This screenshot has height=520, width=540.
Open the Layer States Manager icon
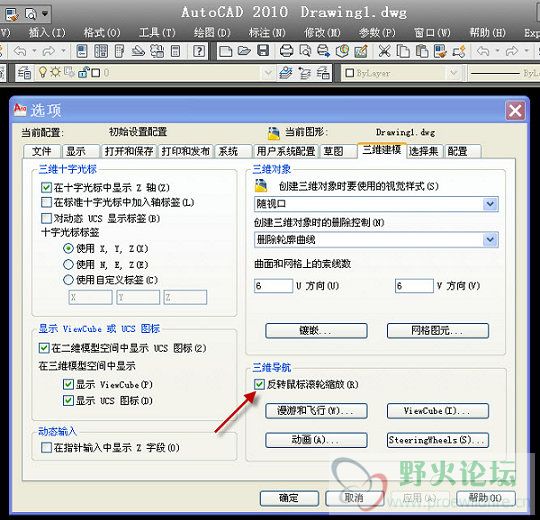point(323,73)
